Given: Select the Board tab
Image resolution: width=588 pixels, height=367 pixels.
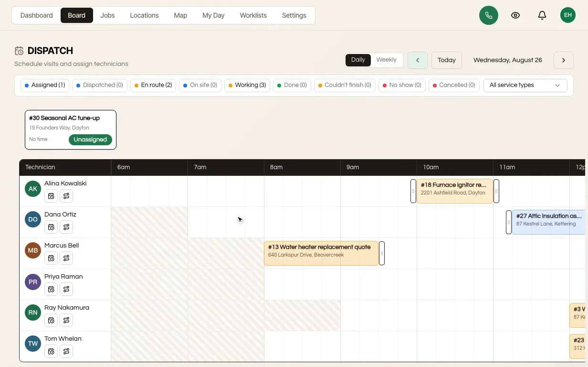Looking at the screenshot, I should (x=76, y=15).
